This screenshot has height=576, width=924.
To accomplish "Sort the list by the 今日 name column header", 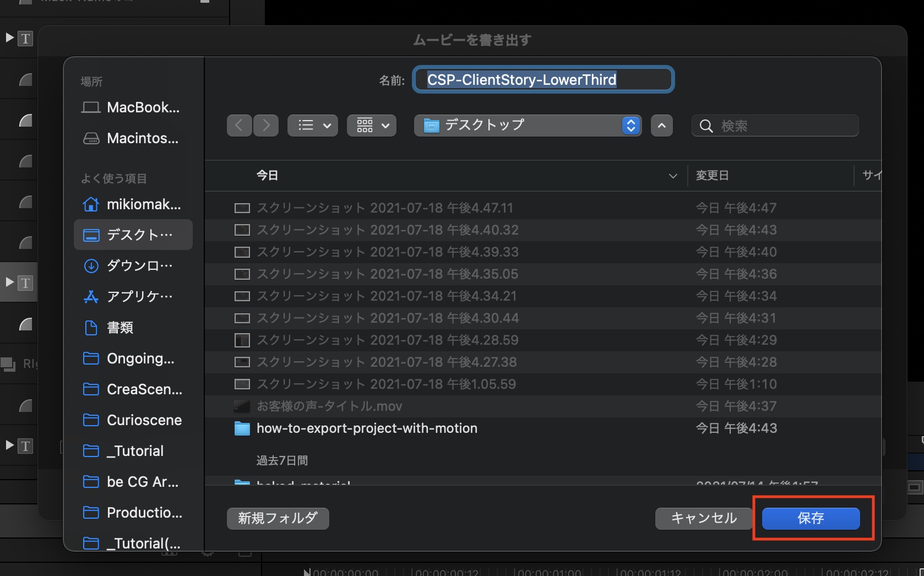I will tap(446, 176).
